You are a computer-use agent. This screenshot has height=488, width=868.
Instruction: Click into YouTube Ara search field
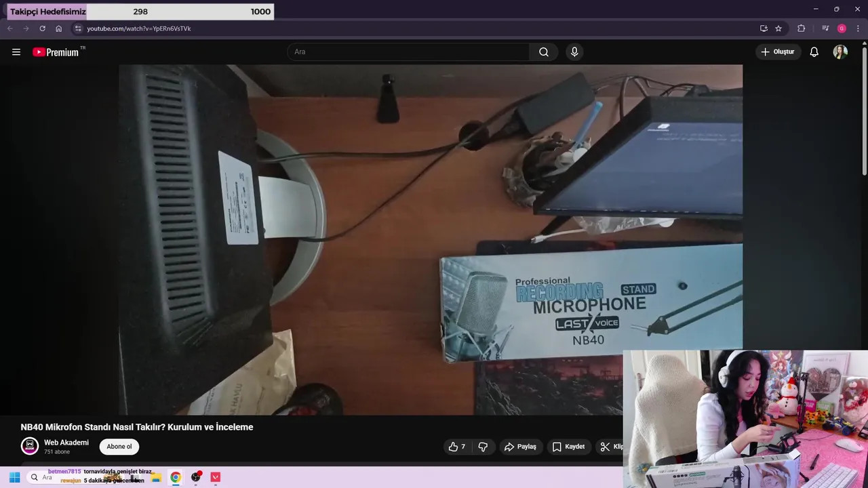click(409, 52)
